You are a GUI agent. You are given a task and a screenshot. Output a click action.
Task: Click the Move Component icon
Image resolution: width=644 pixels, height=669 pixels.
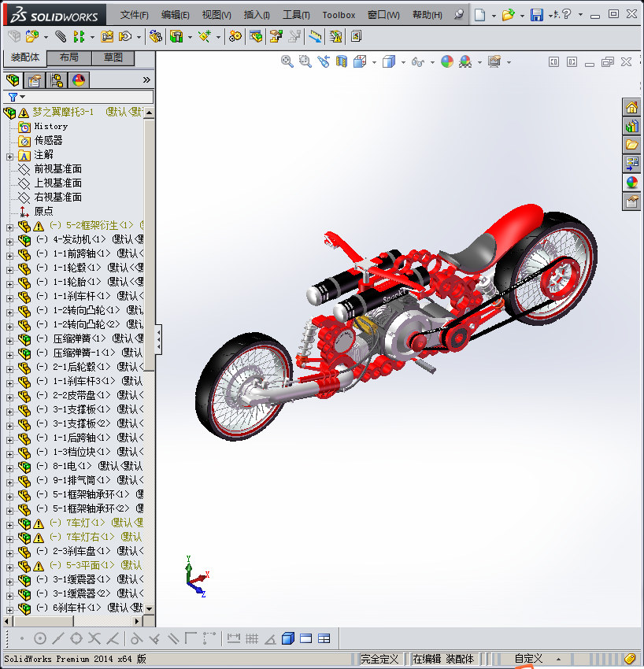pyautogui.click(x=124, y=37)
